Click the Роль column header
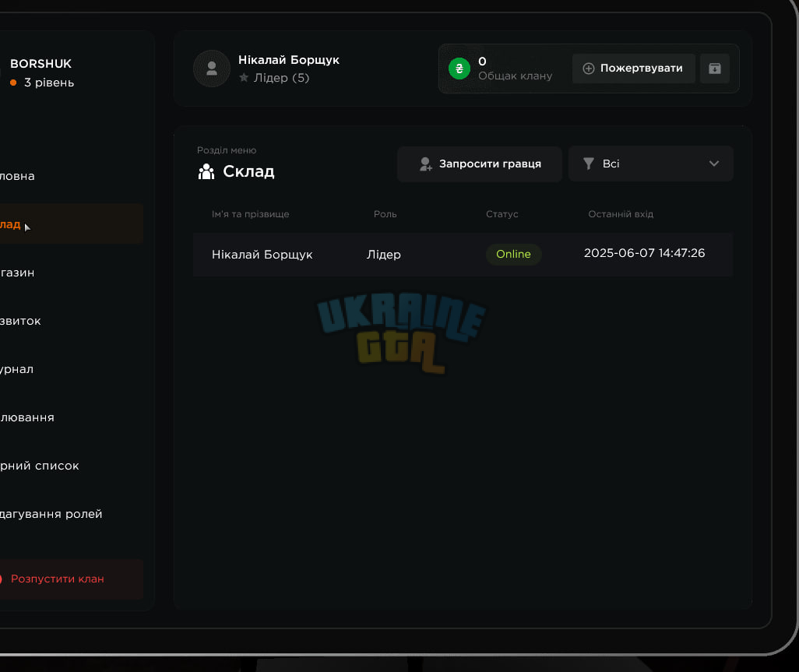The image size is (799, 672). pos(385,214)
